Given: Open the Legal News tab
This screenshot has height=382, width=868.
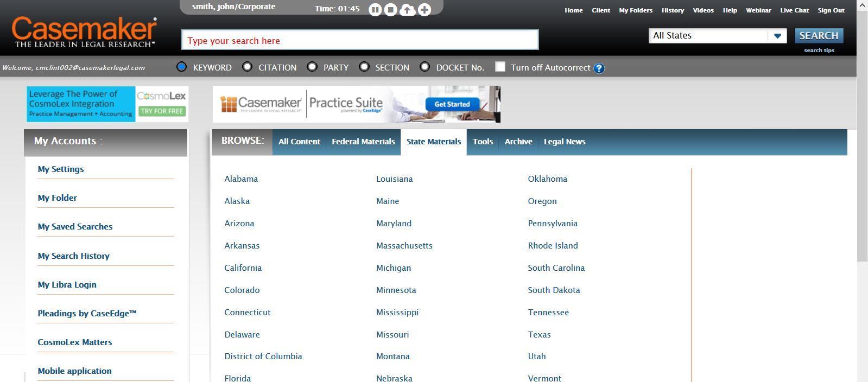Looking at the screenshot, I should click(x=564, y=142).
